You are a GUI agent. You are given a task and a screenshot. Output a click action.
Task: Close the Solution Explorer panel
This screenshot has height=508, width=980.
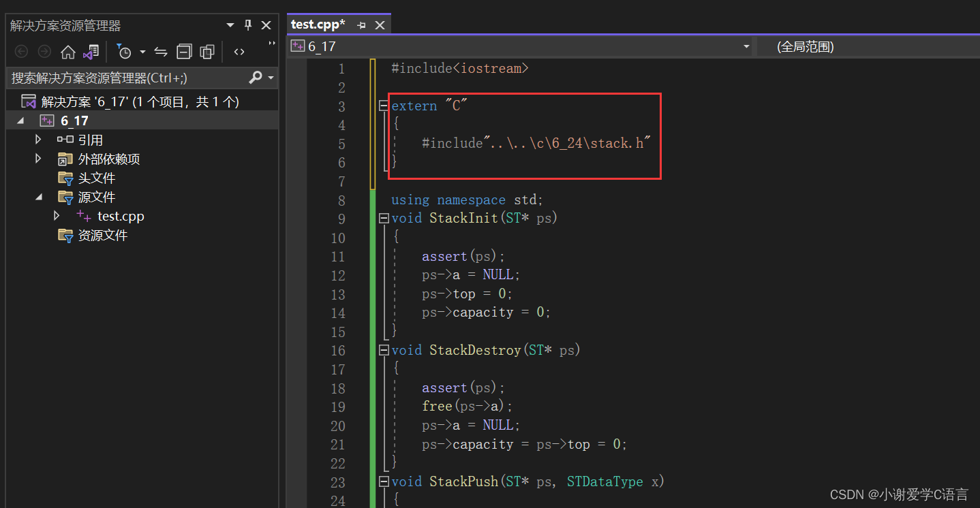pos(266,25)
